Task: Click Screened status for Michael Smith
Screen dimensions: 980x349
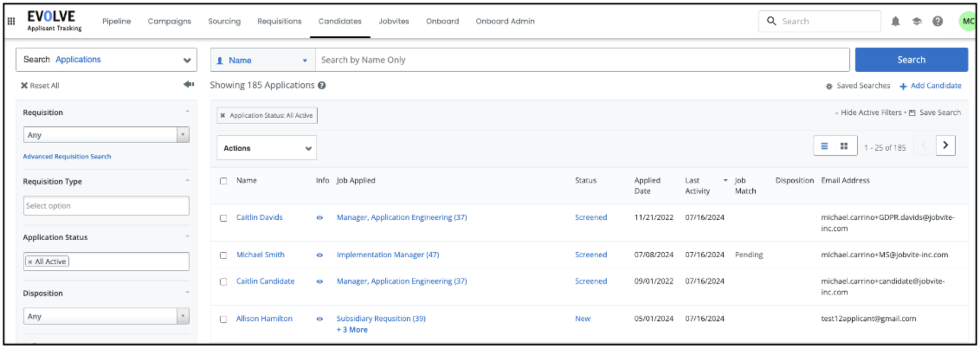Action: pyautogui.click(x=591, y=255)
